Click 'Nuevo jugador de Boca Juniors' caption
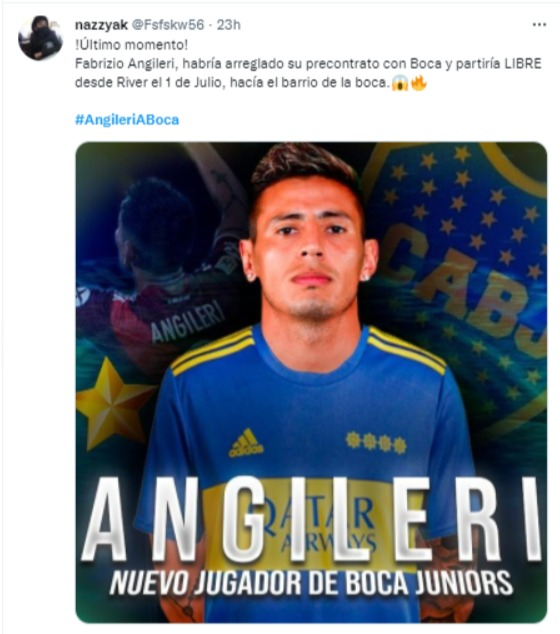The image size is (560, 634). (x=311, y=583)
